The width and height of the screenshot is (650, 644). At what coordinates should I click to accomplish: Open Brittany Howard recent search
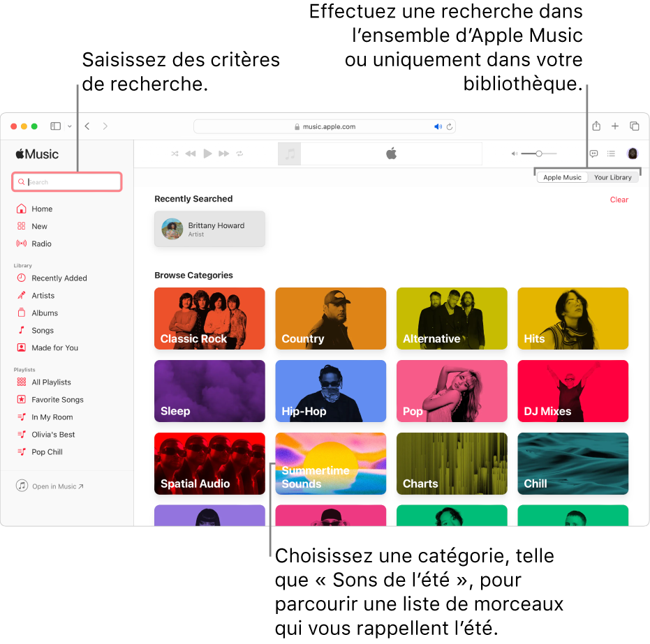[209, 229]
